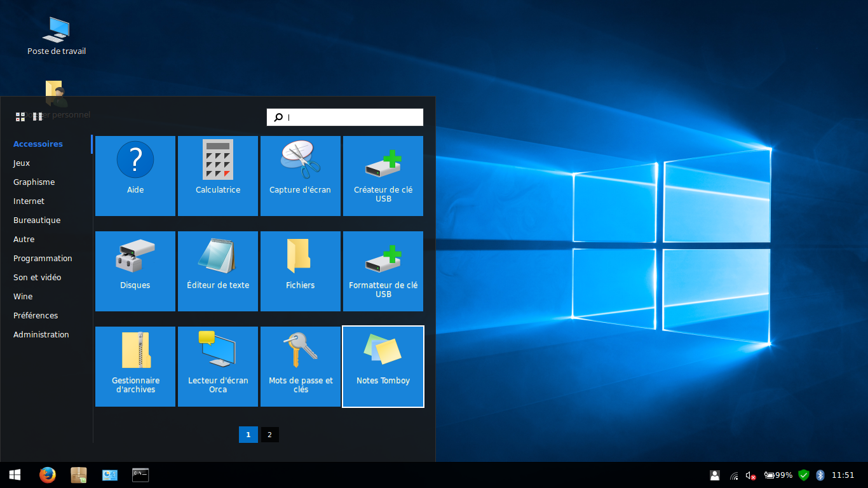Open the package manager taskbar icon
Viewport: 868px width, 488px height.
pos(79,475)
